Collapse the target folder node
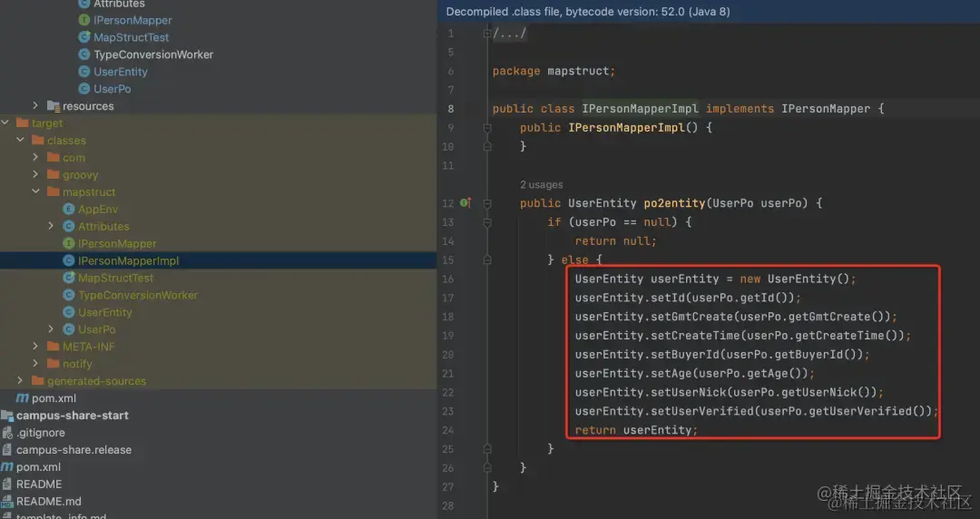980x519 pixels. (x=5, y=122)
